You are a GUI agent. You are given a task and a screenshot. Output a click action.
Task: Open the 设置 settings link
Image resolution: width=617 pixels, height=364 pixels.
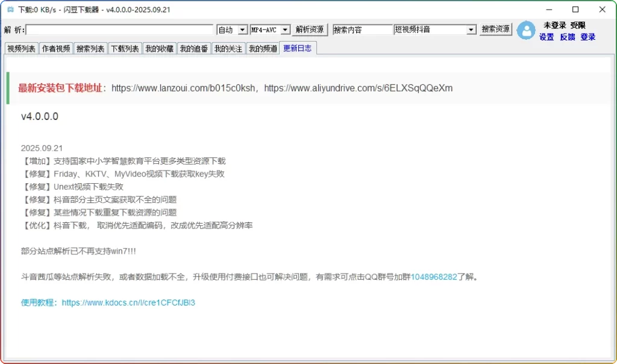547,37
